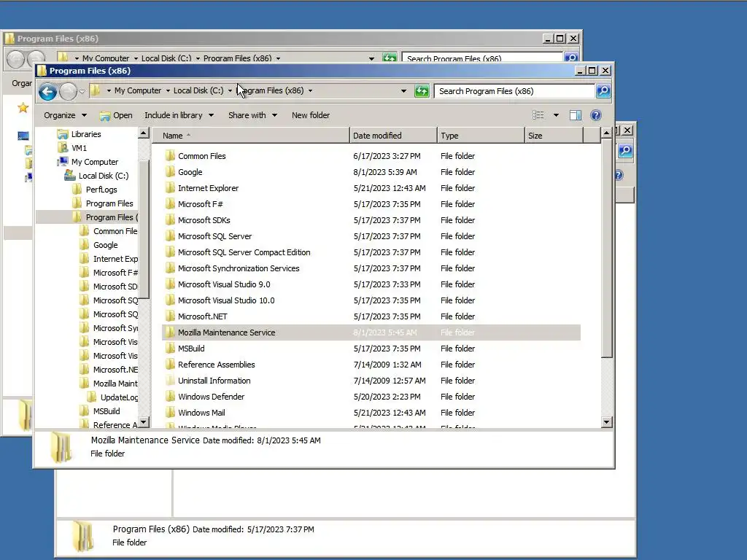Open the My Computer breadcrumb dropdown arrow

[168, 90]
